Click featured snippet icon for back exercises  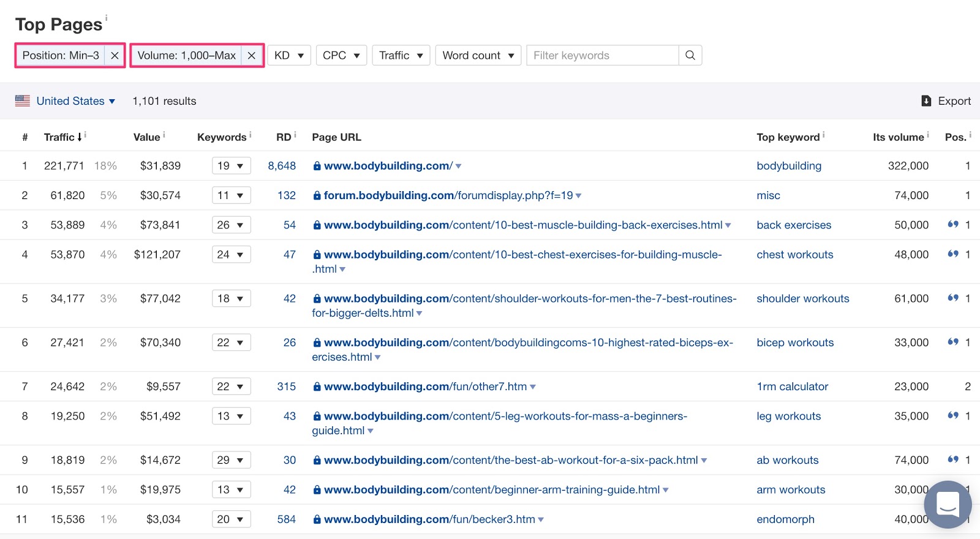tap(953, 224)
